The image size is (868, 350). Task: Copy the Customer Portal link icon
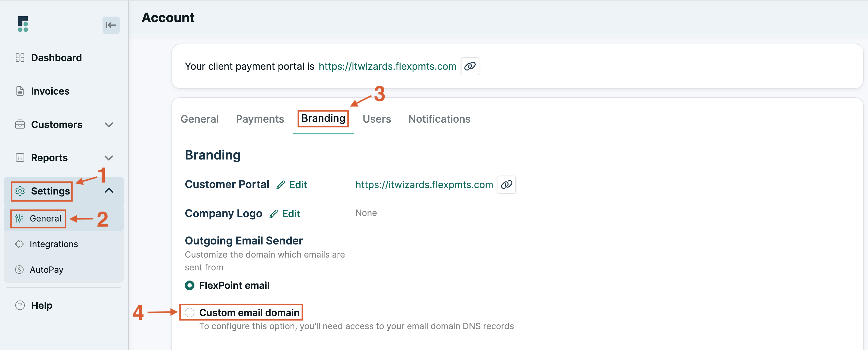506,184
